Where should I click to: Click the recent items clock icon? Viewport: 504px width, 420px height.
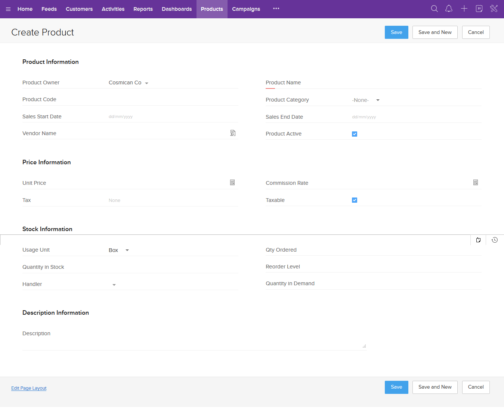coord(495,240)
